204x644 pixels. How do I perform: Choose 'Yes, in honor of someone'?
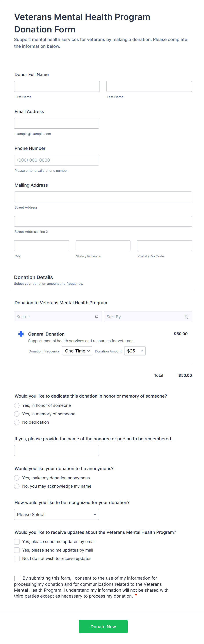(x=17, y=405)
